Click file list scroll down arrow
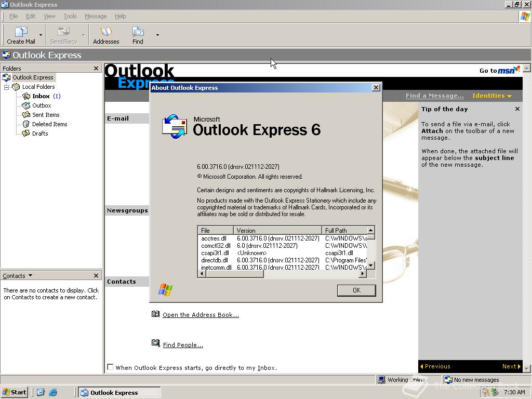The image size is (532, 399). coord(371,265)
